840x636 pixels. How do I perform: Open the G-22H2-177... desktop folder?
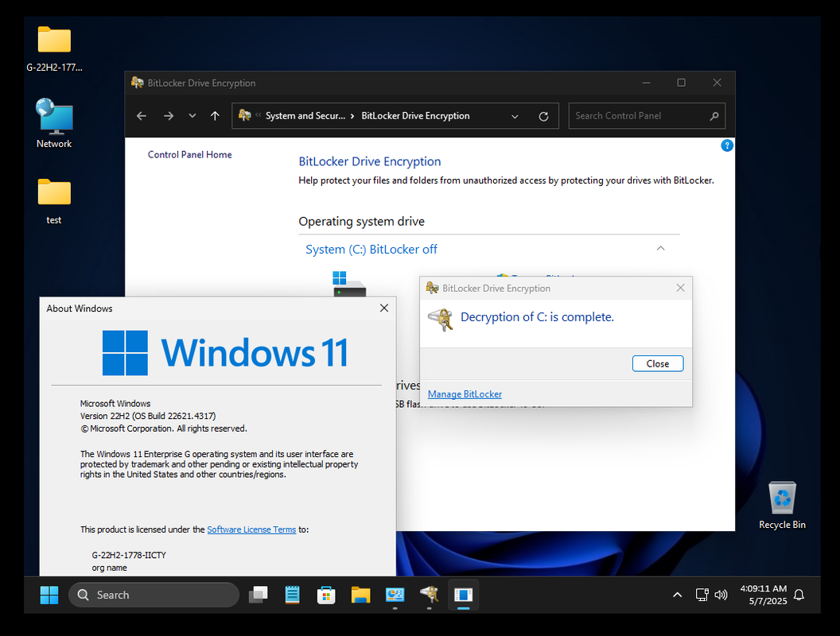click(x=54, y=48)
